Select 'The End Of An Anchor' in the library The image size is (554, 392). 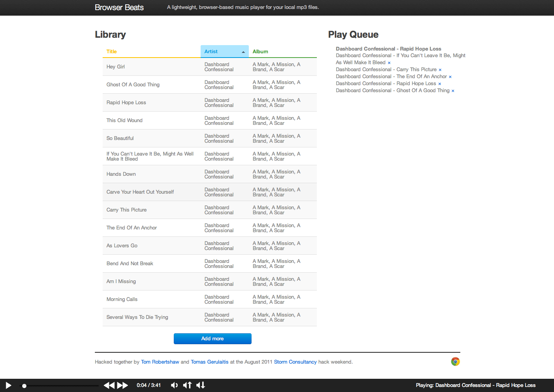(x=132, y=228)
